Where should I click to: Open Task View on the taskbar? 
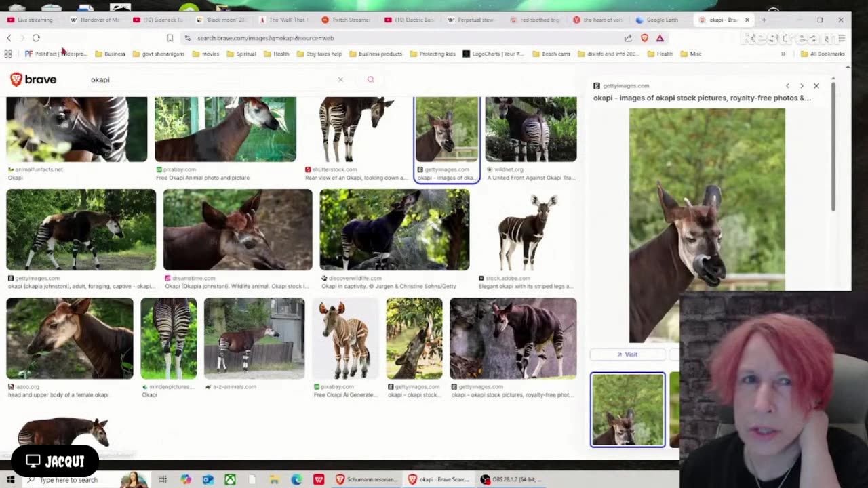[x=163, y=480]
